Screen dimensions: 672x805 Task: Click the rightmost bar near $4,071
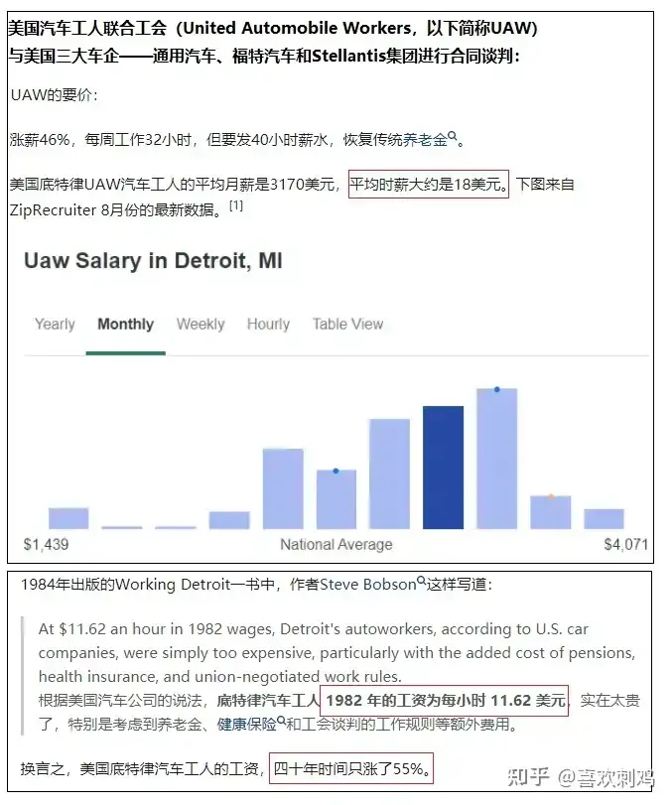click(605, 519)
